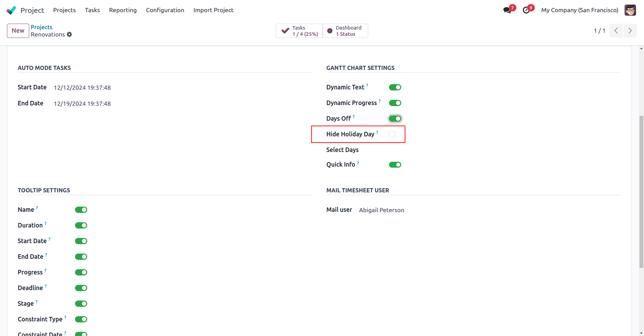
Task: Click the Start Date field under Auto Mode Tasks
Action: pos(82,88)
